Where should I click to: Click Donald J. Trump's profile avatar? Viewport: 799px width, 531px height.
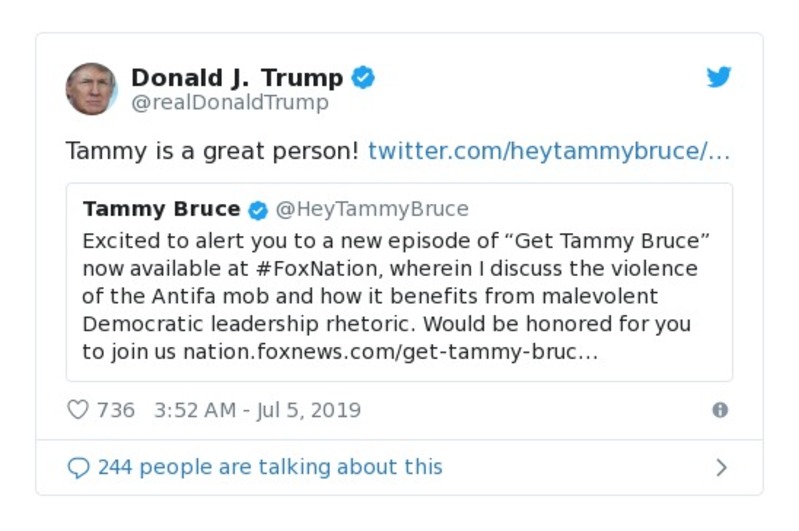[91, 89]
